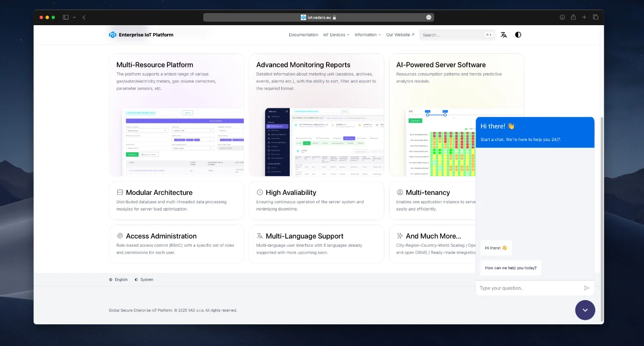Open the English language selector in footer
644x346 pixels.
pyautogui.click(x=118, y=280)
